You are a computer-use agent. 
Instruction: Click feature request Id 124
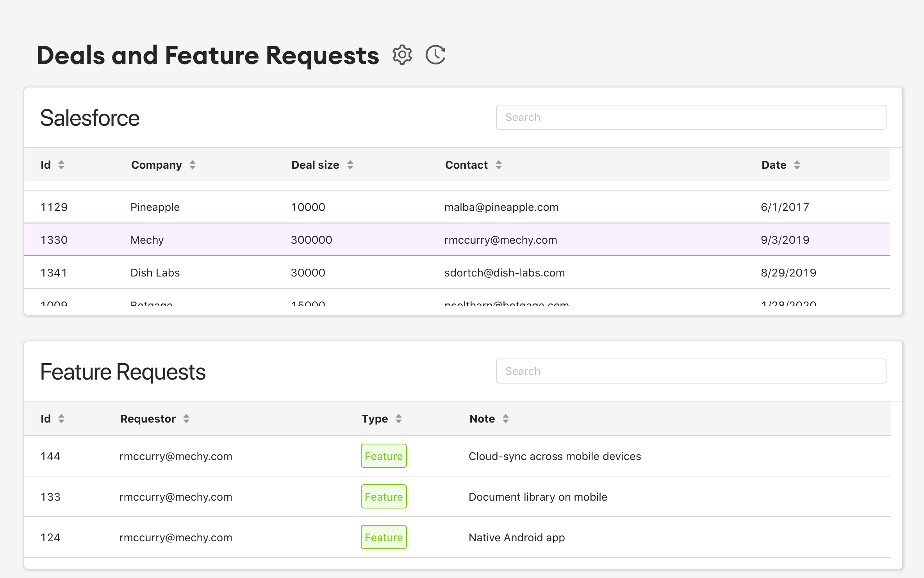tap(50, 537)
